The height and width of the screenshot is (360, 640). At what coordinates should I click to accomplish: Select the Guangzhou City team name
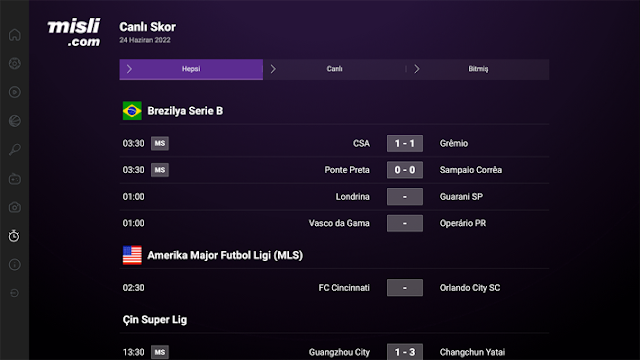click(339, 352)
